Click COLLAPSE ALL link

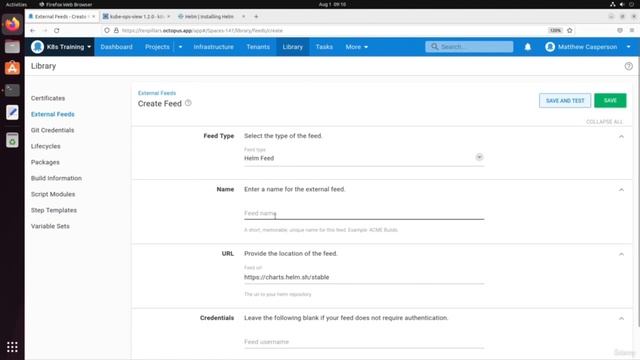(x=604, y=122)
